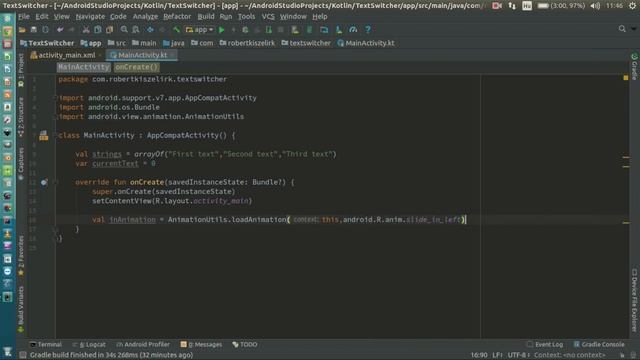Open the Android Profiler tool window
Viewport: 640px width, 360px height.
143,344
